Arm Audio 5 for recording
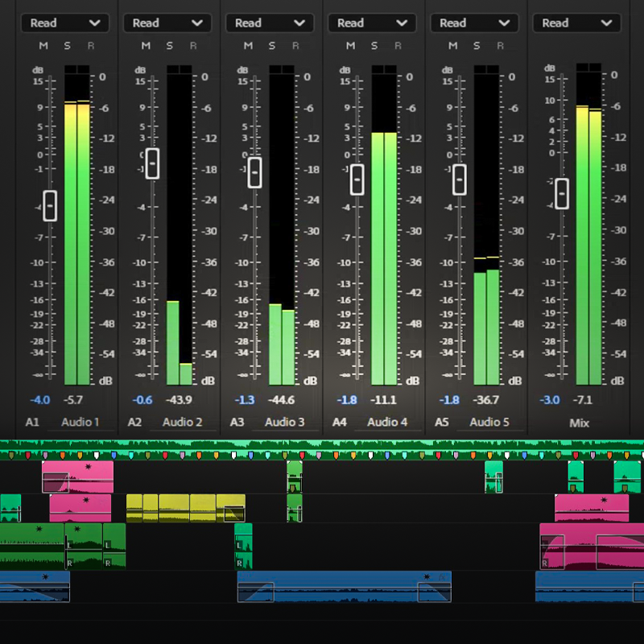 (498, 46)
